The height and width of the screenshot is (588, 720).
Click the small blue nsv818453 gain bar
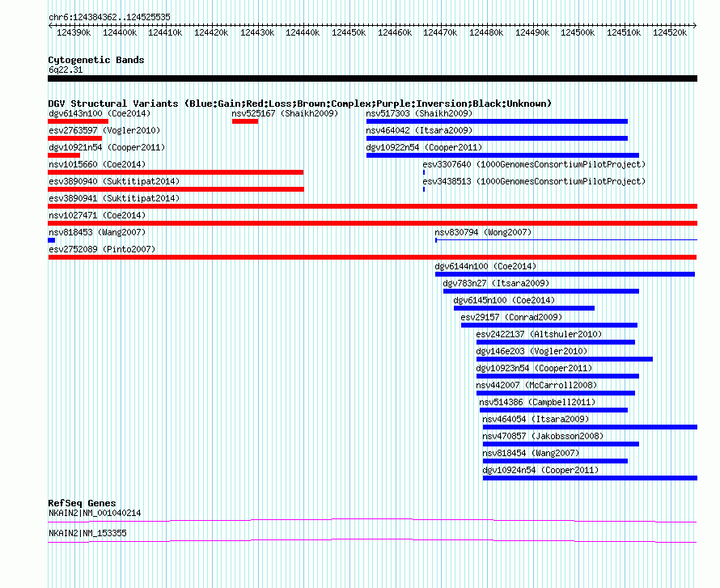pos(52,240)
